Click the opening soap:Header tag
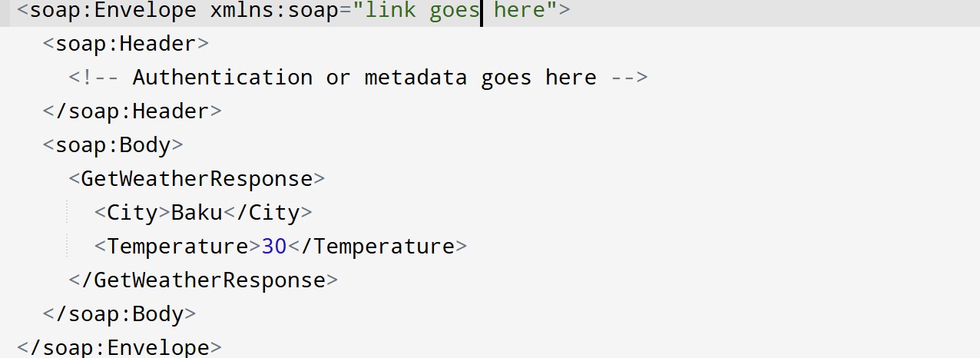This screenshot has height=358, width=980. tap(125, 43)
